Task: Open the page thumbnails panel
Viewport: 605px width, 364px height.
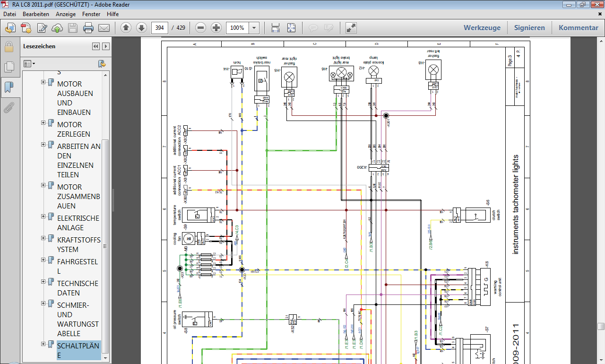Action: [x=9, y=67]
